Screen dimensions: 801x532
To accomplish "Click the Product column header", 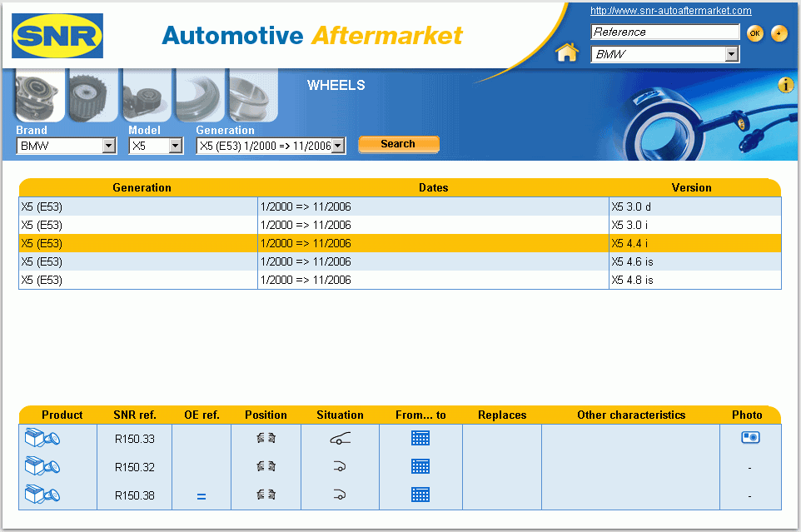I will pyautogui.click(x=62, y=415).
